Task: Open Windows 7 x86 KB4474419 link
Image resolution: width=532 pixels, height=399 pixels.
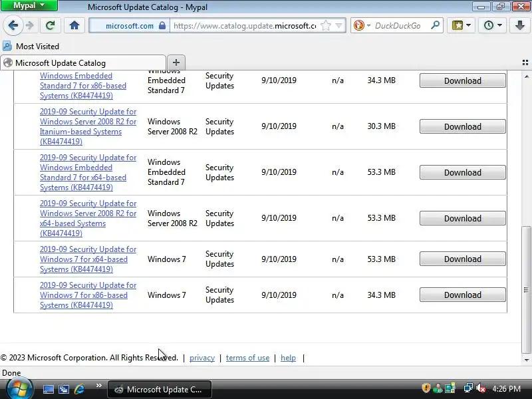Action: pyautogui.click(x=88, y=295)
